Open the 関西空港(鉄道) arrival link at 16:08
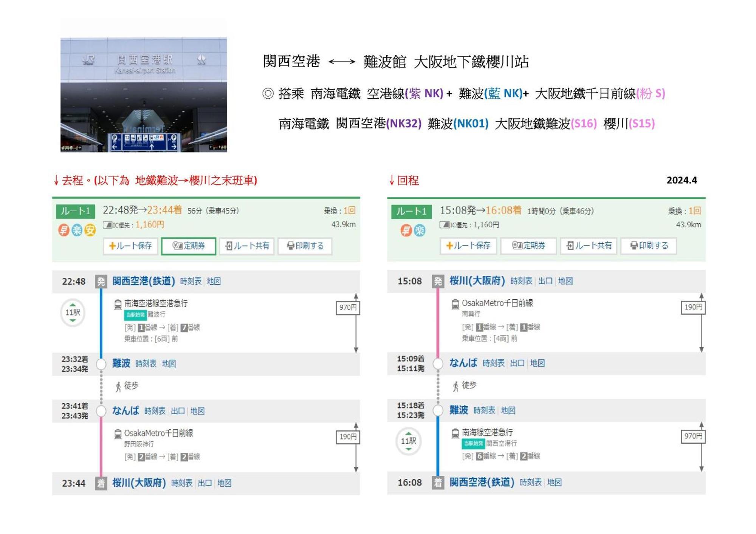756x534 pixels. pyautogui.click(x=482, y=483)
